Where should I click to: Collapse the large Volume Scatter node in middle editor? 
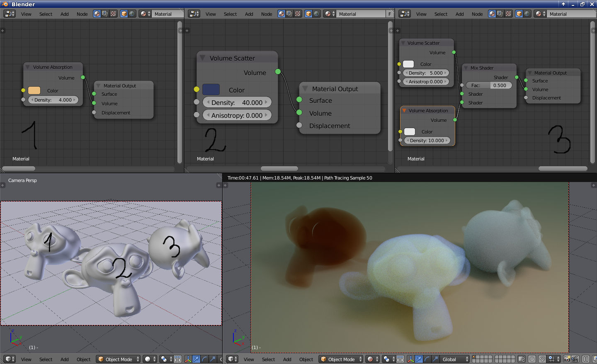[x=202, y=58]
